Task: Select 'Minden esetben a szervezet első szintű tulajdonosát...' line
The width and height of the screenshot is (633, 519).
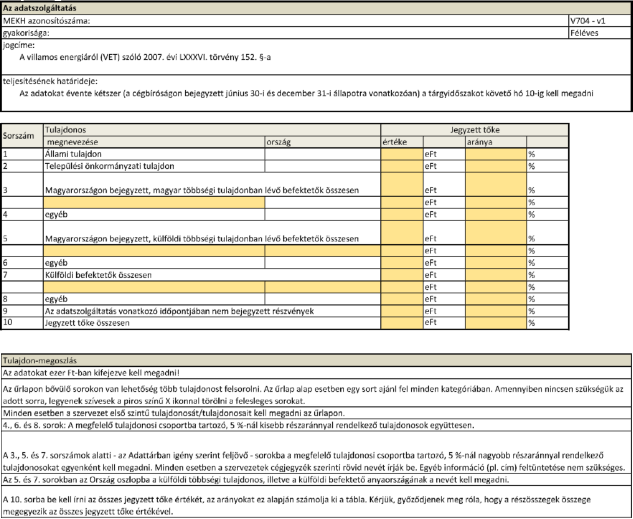Action: (174, 413)
